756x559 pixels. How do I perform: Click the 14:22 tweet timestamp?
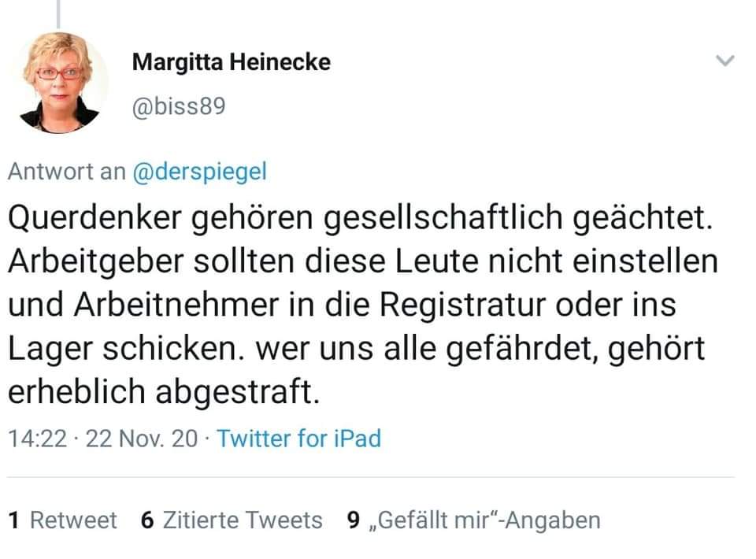tap(37, 439)
